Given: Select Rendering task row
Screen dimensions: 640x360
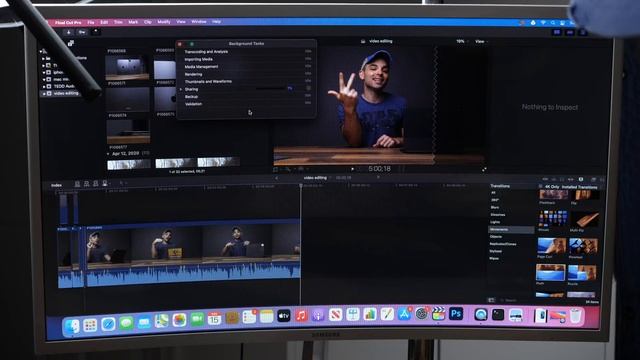Looking at the screenshot, I should coord(247,74).
